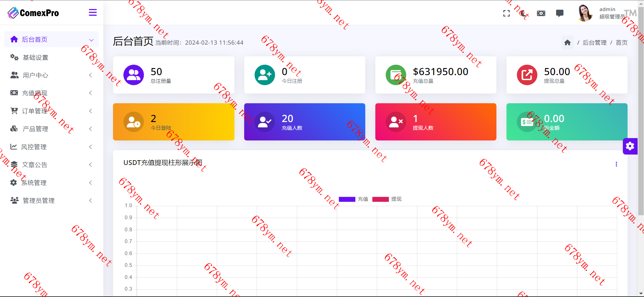Click the ComexPro logo
The height and width of the screenshot is (297, 644).
pos(33,13)
